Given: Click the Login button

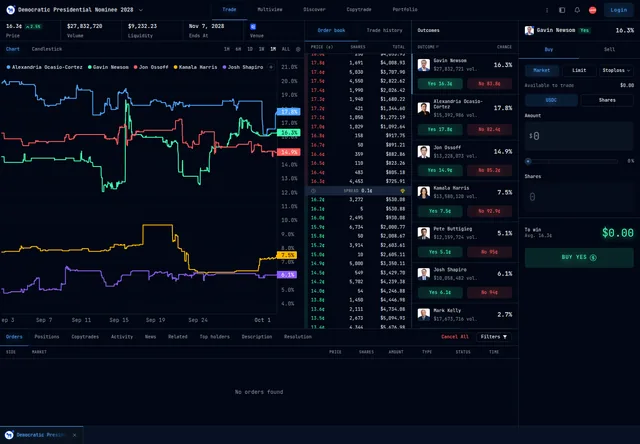Looking at the screenshot, I should coord(619,10).
